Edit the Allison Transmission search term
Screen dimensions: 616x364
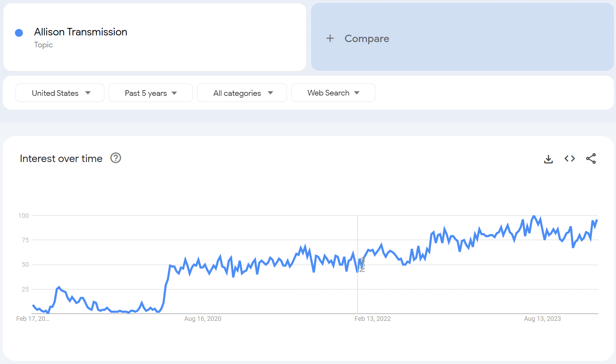click(x=81, y=32)
